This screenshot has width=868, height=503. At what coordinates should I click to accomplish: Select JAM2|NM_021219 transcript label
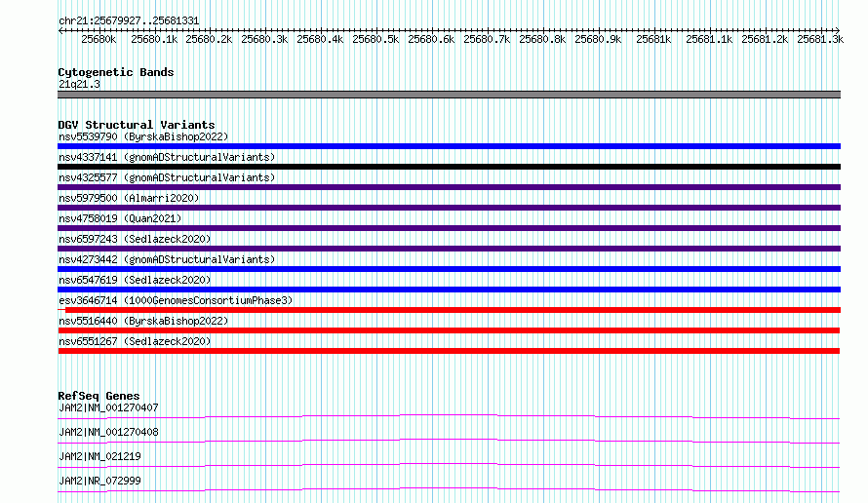click(x=99, y=456)
